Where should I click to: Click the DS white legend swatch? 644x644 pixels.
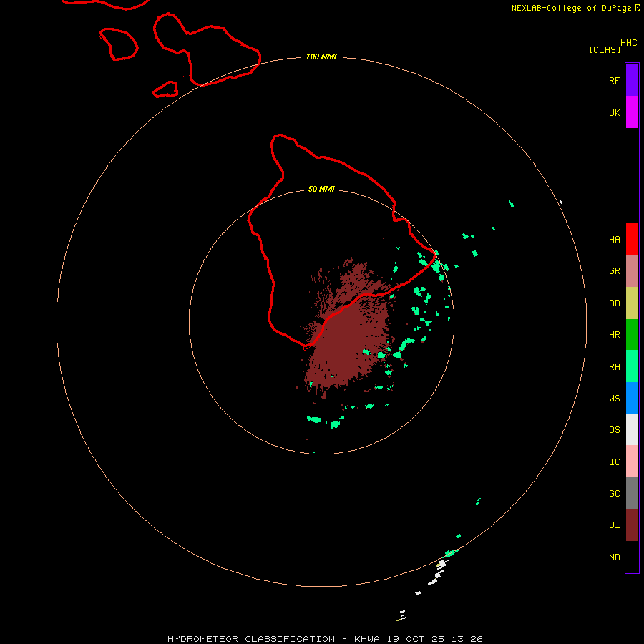tap(632, 429)
